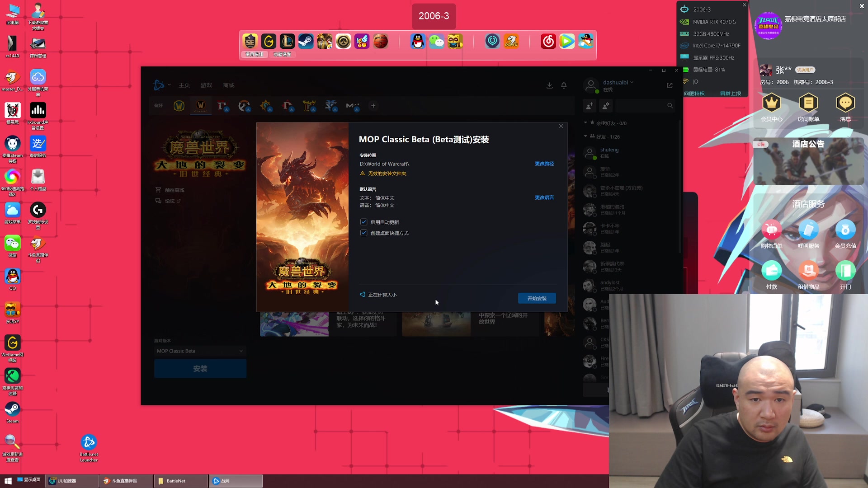Click the large 安装 button in Battle.net
The width and height of the screenshot is (868, 488).
pyautogui.click(x=200, y=369)
